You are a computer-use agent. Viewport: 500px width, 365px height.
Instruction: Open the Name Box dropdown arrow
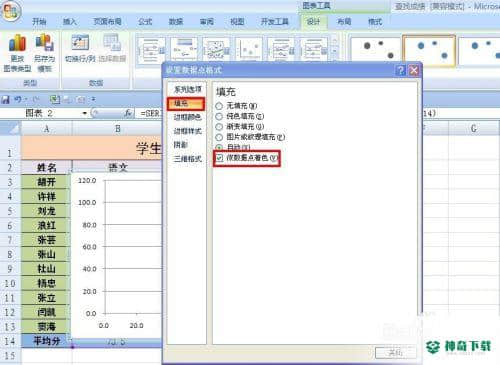point(85,113)
